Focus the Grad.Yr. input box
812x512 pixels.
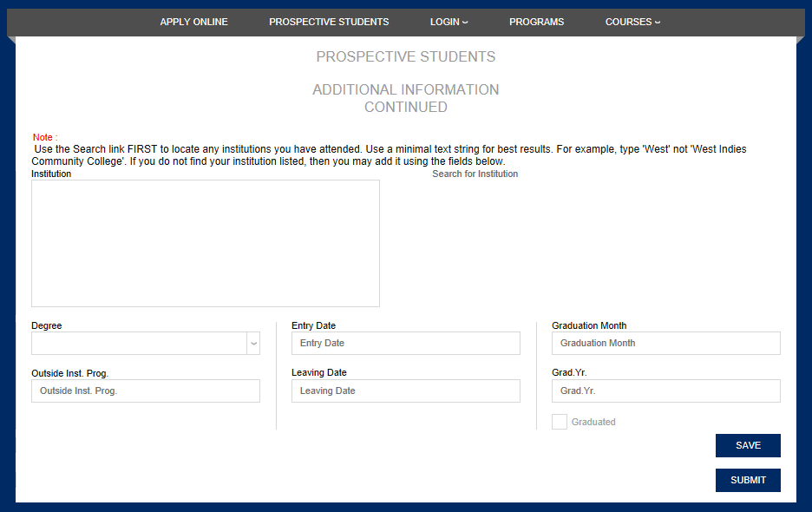tap(665, 391)
